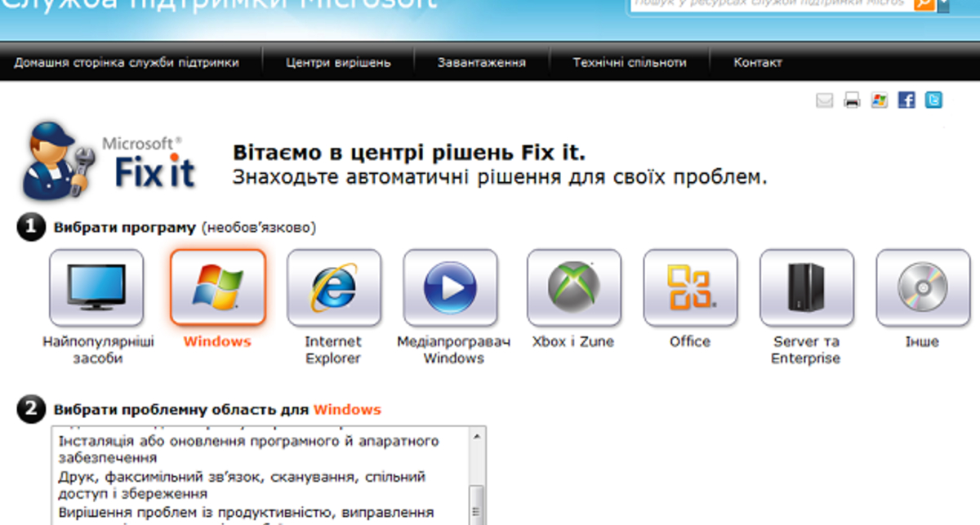Click the Server та Enterprise label
The image size is (980, 525).
tap(806, 350)
